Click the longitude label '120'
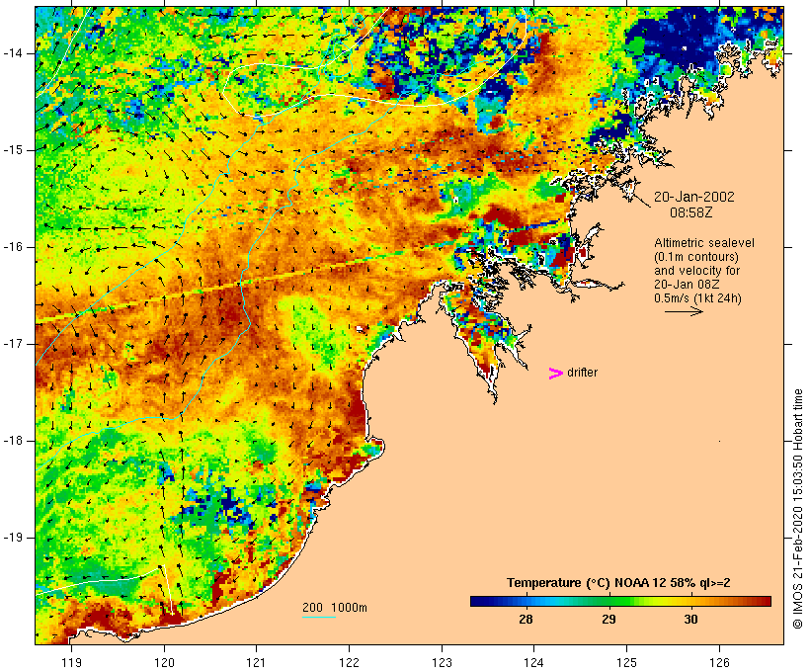 tap(164, 662)
